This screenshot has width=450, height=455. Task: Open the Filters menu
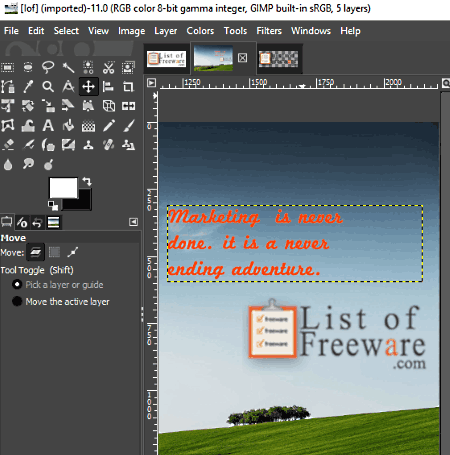(269, 31)
